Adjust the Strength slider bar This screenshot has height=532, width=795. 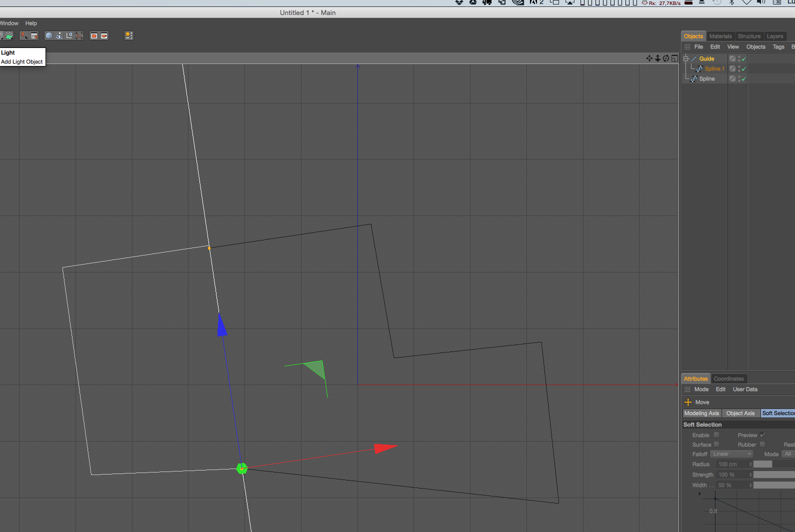pos(774,474)
